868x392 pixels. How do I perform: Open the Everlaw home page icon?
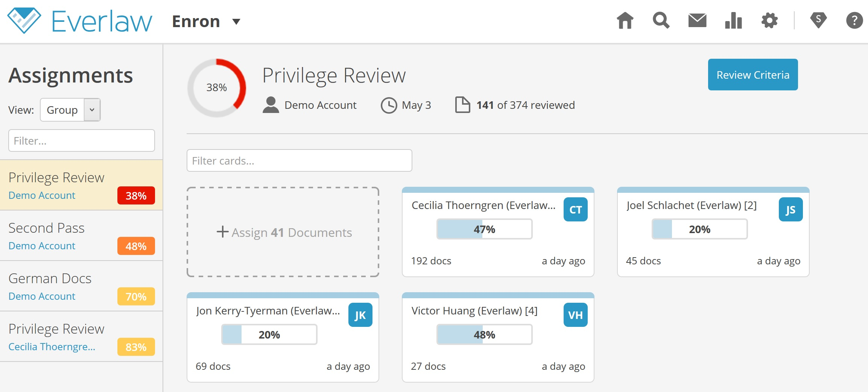625,21
